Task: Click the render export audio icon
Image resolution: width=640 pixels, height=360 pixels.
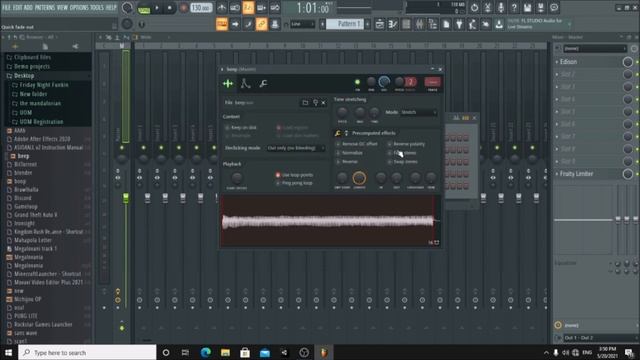Action: [541, 8]
